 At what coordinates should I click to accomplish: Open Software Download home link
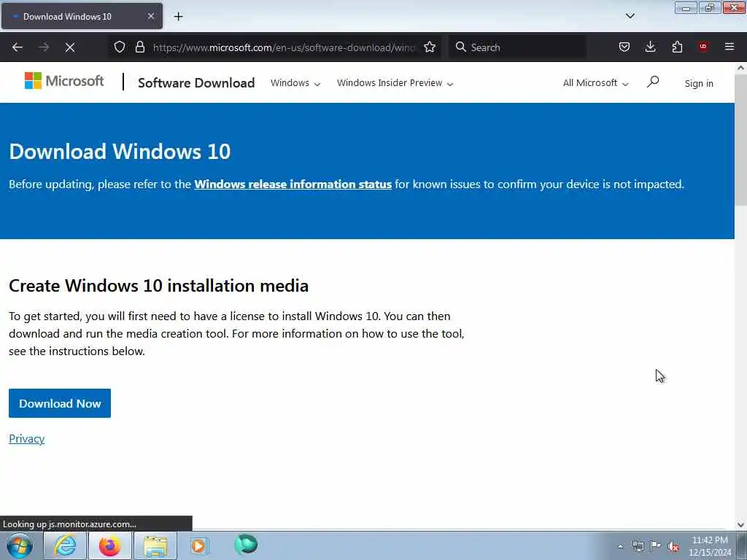tap(196, 83)
